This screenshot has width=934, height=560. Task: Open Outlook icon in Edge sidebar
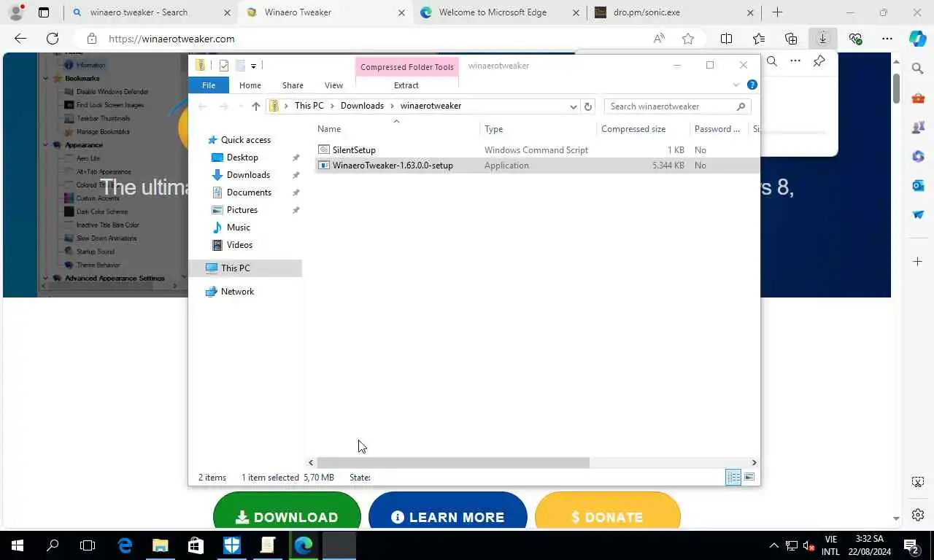point(918,186)
